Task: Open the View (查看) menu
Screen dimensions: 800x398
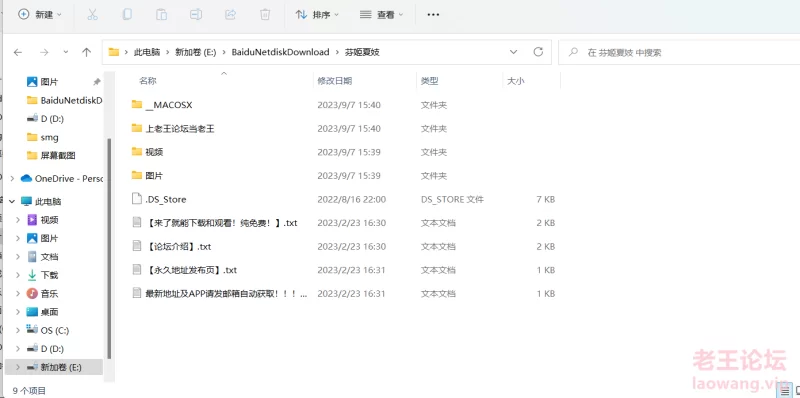Action: tap(381, 14)
